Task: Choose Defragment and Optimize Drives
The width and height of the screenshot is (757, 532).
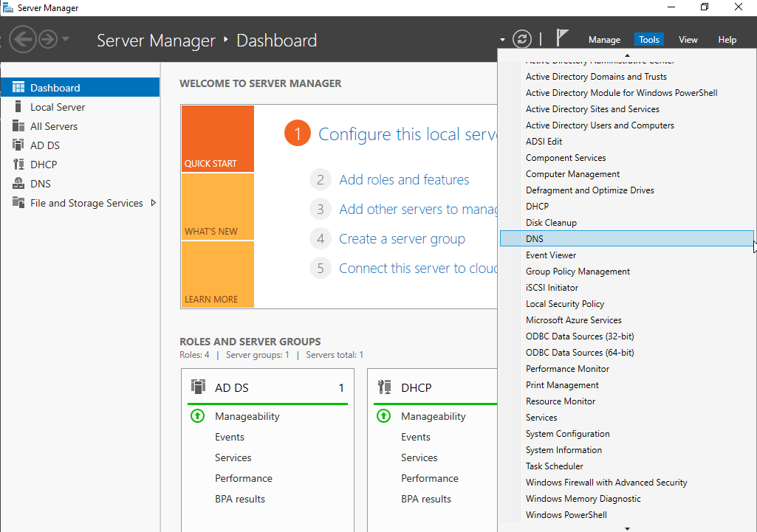Action: point(627,190)
